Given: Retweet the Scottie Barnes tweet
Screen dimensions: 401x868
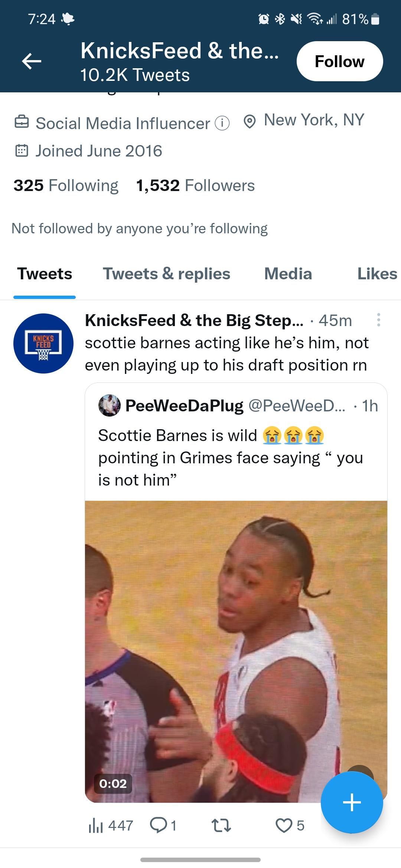Looking at the screenshot, I should click(221, 826).
